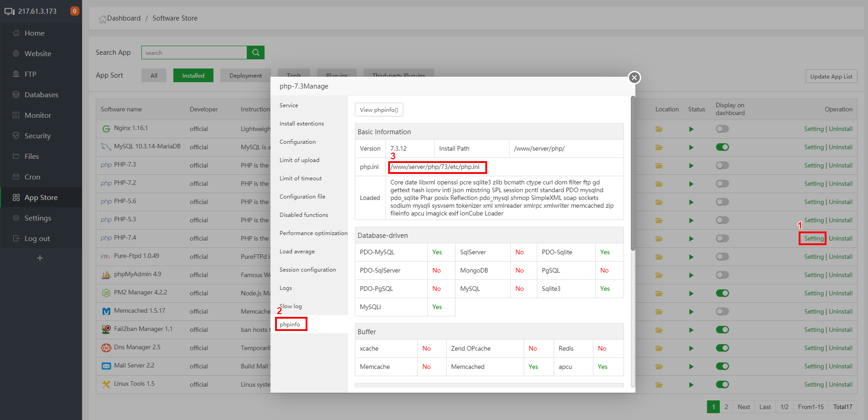This screenshot has height=420, width=868.
Task: Toggle dashboard display for Nginx row
Action: coord(722,129)
